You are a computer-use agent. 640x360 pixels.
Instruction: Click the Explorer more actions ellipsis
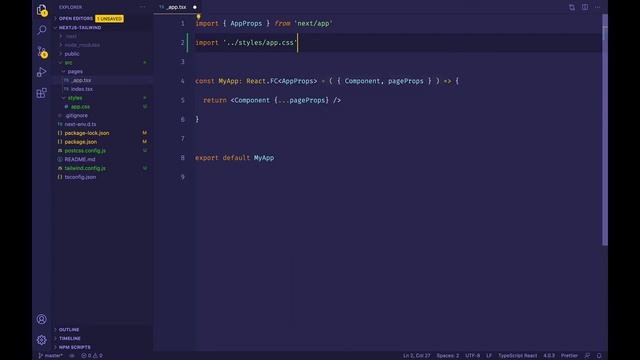[142, 7]
